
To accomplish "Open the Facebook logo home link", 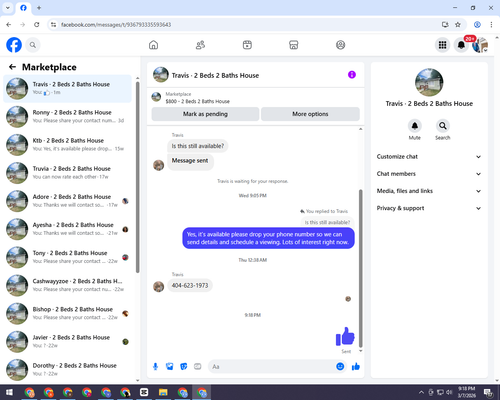I will pyautogui.click(x=14, y=45).
